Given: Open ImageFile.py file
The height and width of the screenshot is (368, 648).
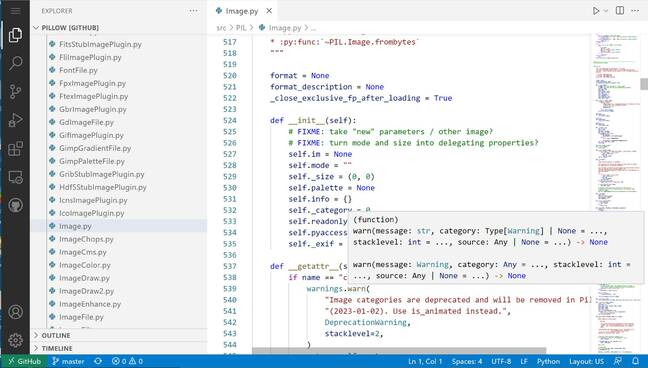Looking at the screenshot, I should (x=81, y=317).
